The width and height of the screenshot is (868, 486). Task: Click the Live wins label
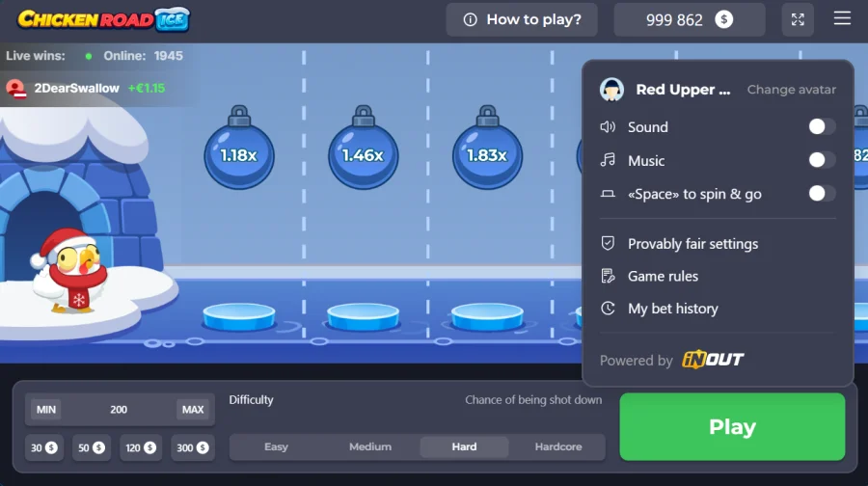[x=36, y=56]
